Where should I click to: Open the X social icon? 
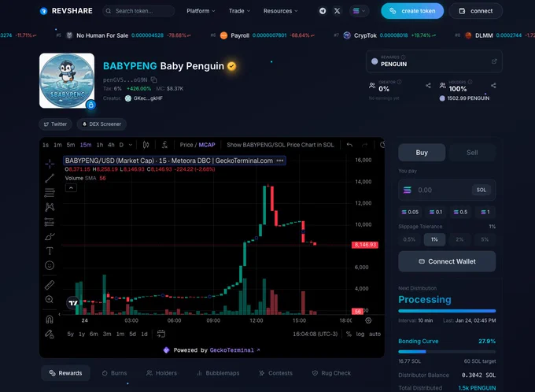[x=337, y=11]
